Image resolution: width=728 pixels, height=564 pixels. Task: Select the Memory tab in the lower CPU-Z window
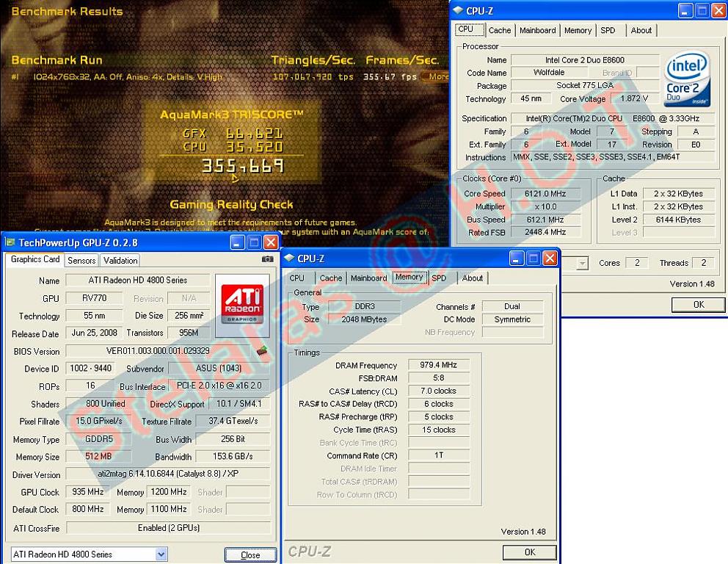409,278
